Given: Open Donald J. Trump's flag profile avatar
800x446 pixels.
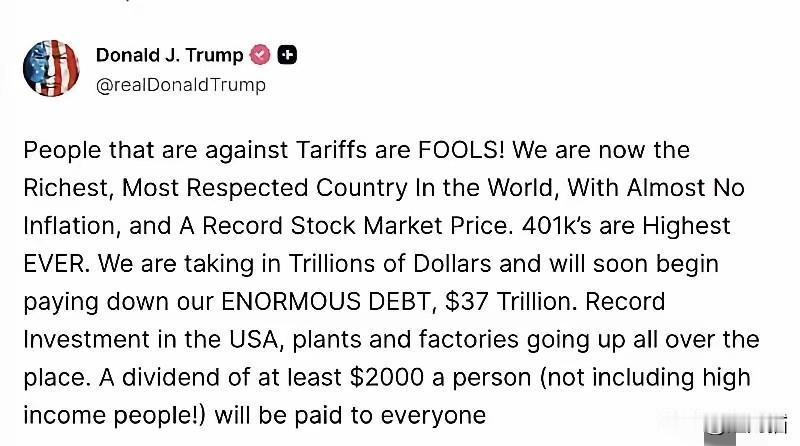Looking at the screenshot, I should point(51,68).
